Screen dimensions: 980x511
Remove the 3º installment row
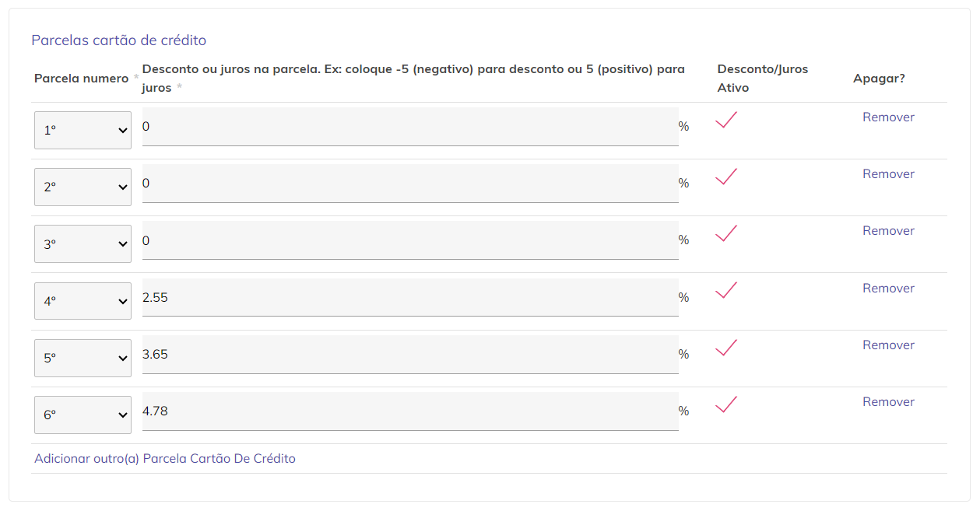(x=888, y=231)
